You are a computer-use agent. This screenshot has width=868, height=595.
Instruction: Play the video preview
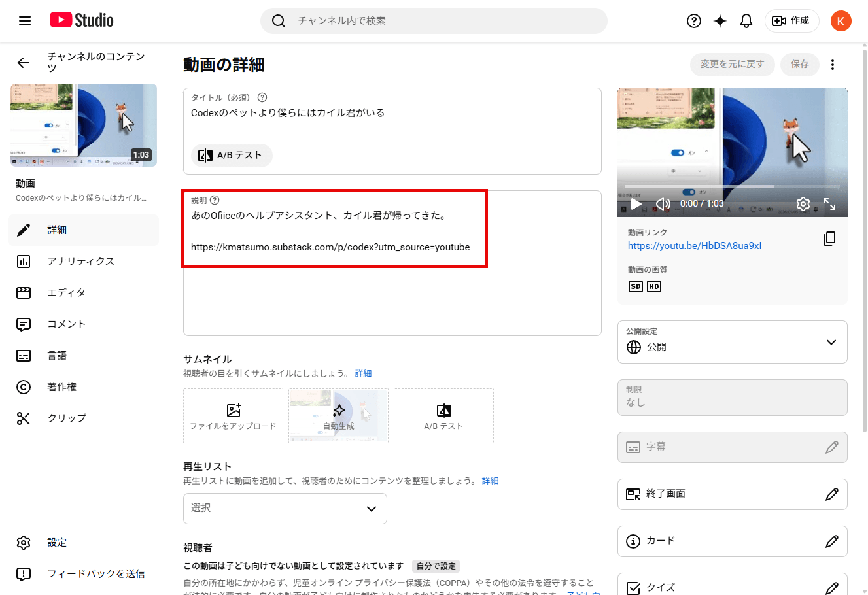tap(636, 204)
